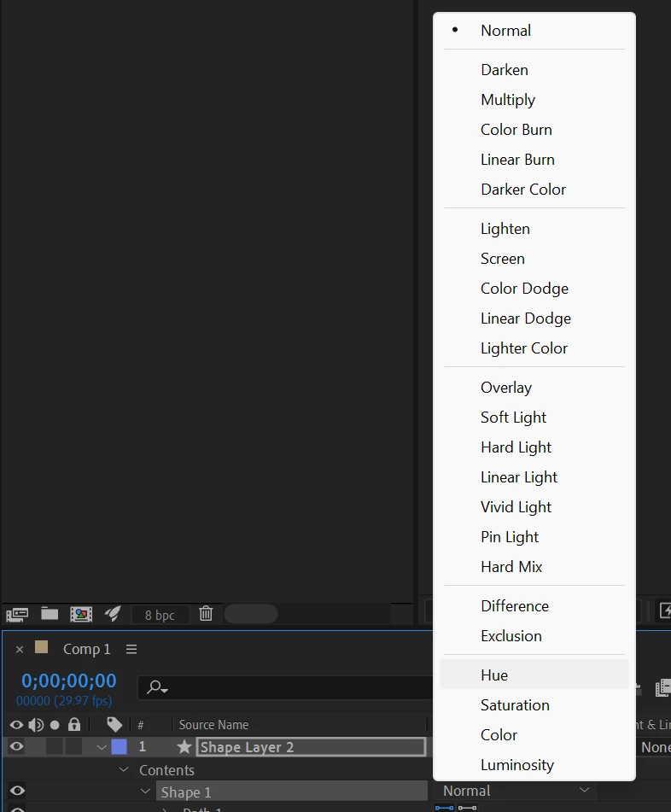
Task: Choose Normal blend mode from menu
Action: [x=534, y=31]
